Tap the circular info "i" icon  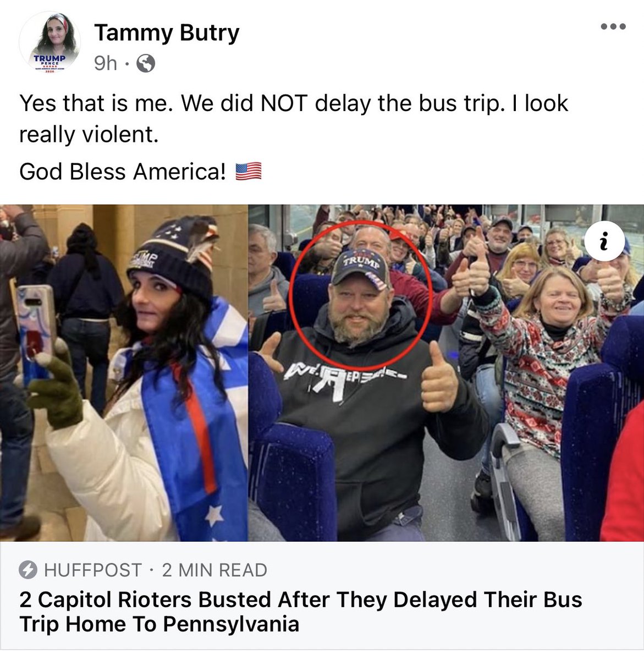605,241
